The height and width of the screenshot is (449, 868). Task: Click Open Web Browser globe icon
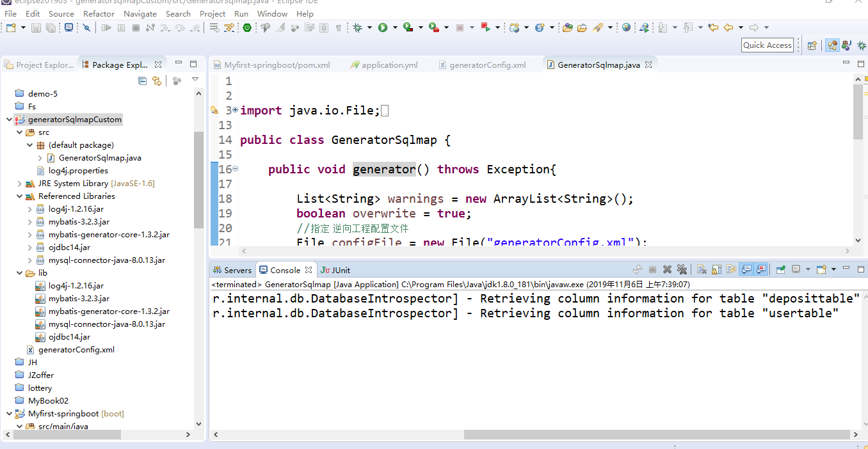pos(627,28)
